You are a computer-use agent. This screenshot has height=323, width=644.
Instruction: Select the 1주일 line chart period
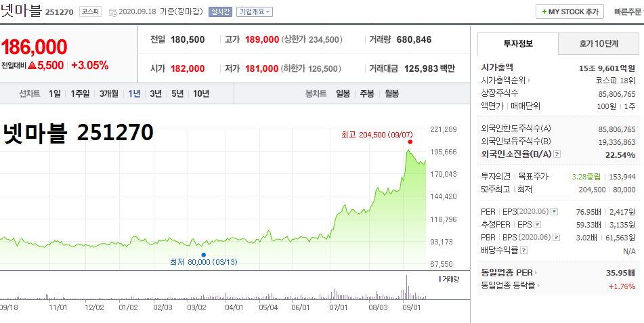[x=80, y=93]
